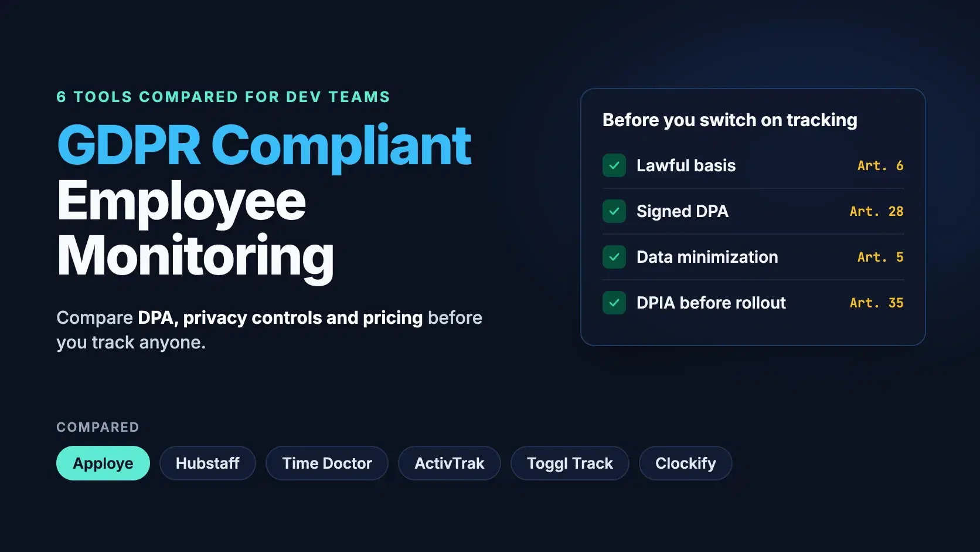Select the Hubstaff pill
This screenshot has width=980, height=552.
(207, 463)
